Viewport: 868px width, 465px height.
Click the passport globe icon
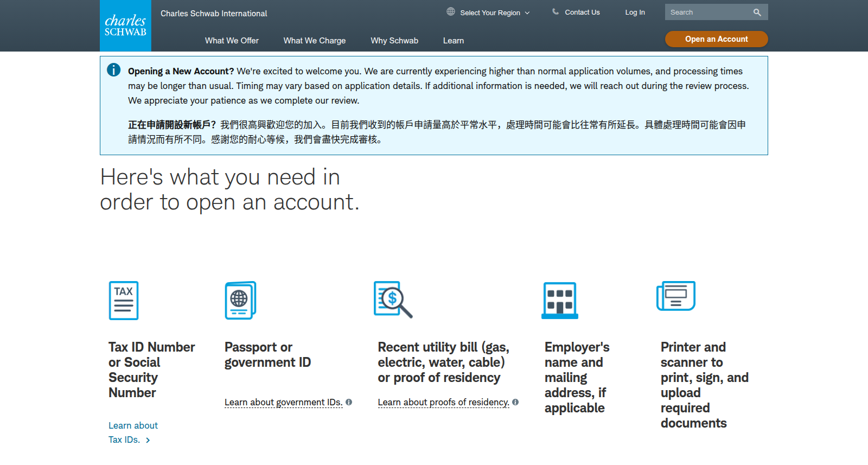click(240, 300)
